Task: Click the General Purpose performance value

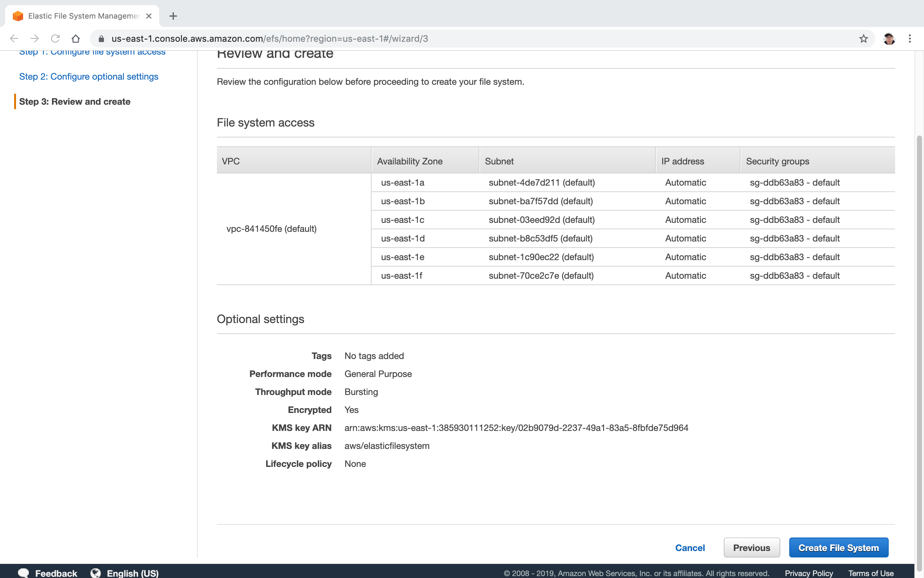Action: tap(378, 374)
